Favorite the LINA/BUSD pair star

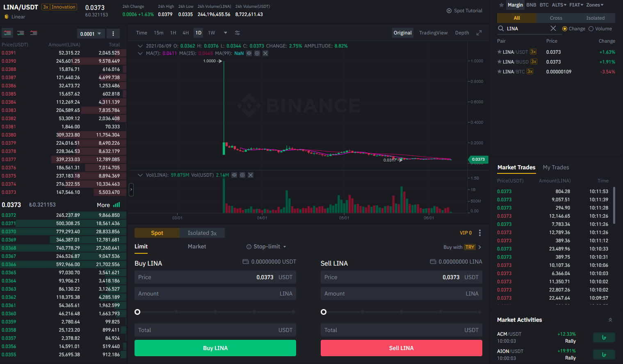[499, 62]
